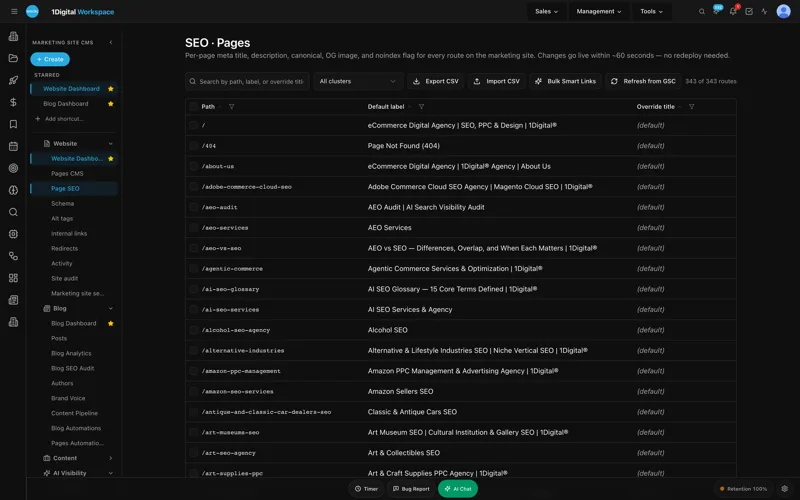Open the Management dropdown menu
This screenshot has width=800, height=500.
(599, 11)
